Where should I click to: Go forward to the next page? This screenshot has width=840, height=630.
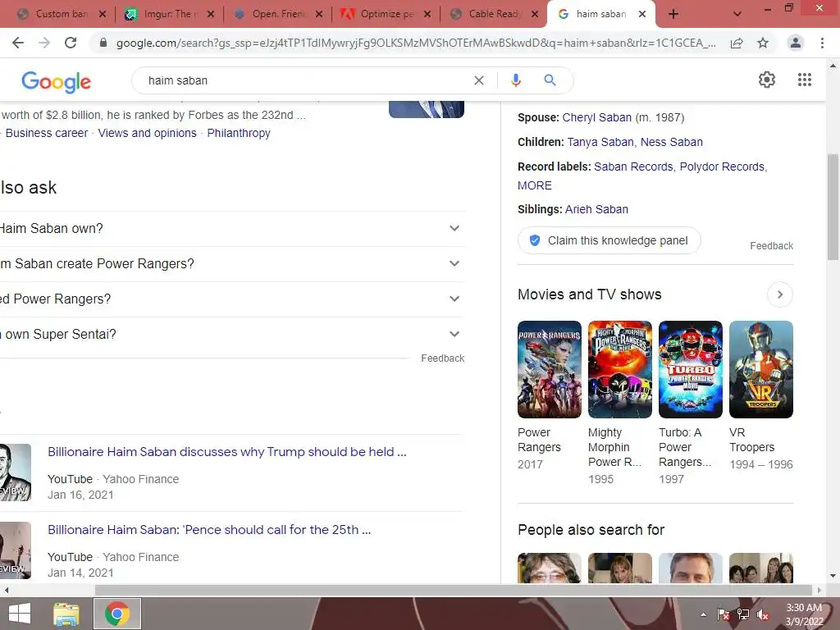(x=44, y=43)
